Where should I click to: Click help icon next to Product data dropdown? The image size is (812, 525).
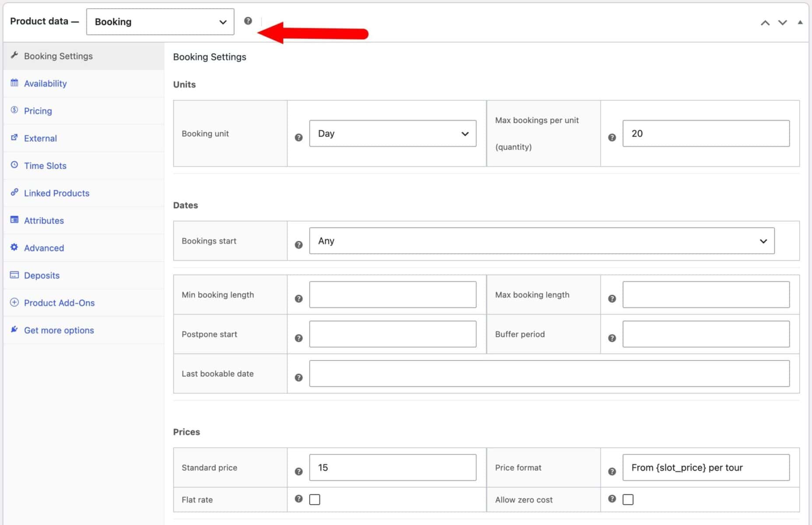(x=248, y=21)
